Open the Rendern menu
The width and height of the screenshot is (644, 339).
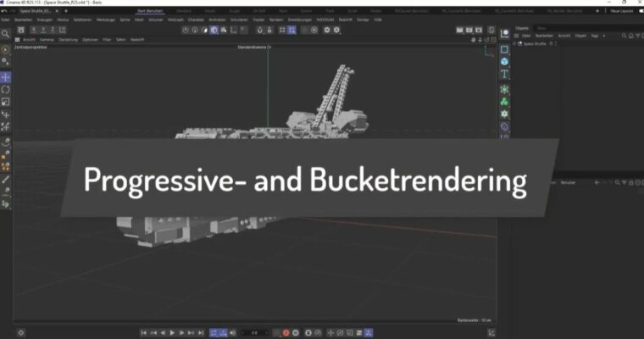[x=276, y=19]
